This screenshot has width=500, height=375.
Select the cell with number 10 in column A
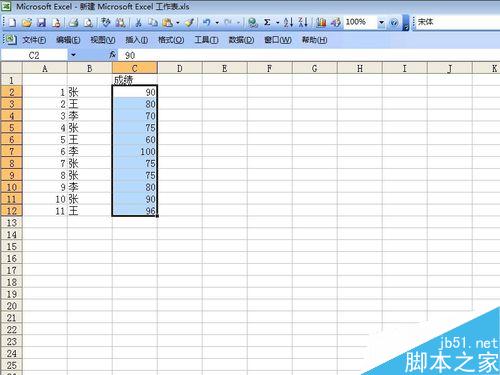[45, 199]
